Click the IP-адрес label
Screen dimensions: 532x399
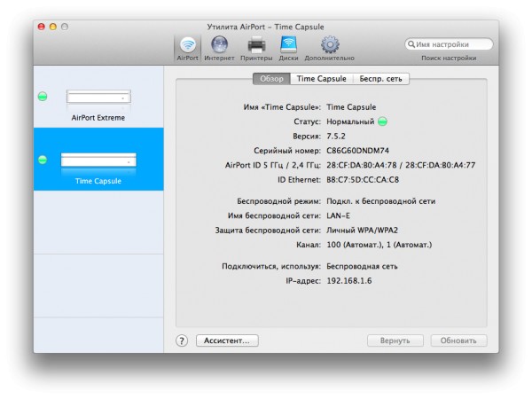tap(303, 281)
